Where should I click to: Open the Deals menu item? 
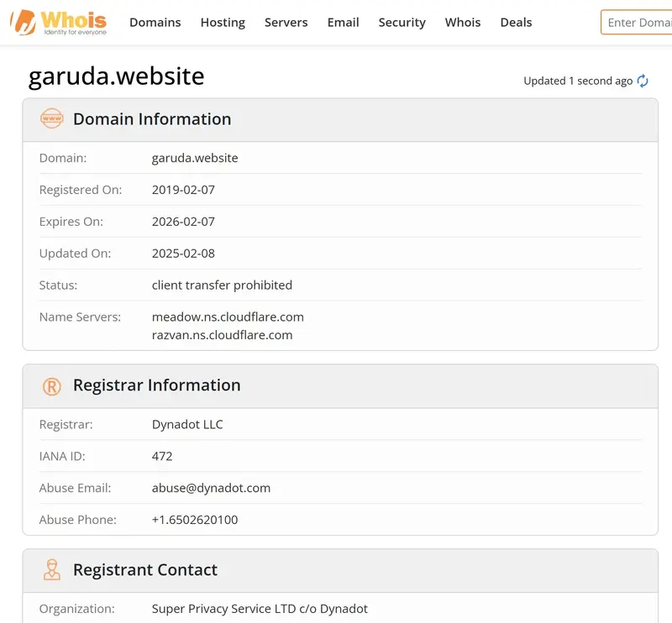click(516, 23)
